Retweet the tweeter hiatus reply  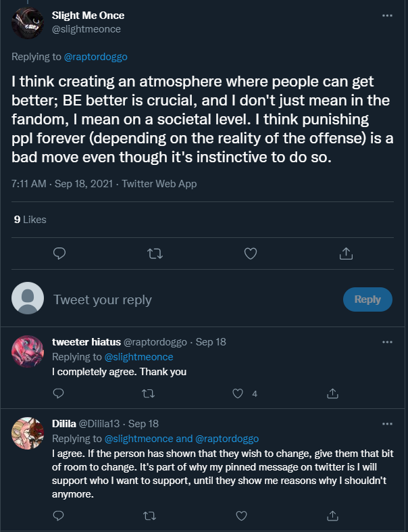(148, 393)
